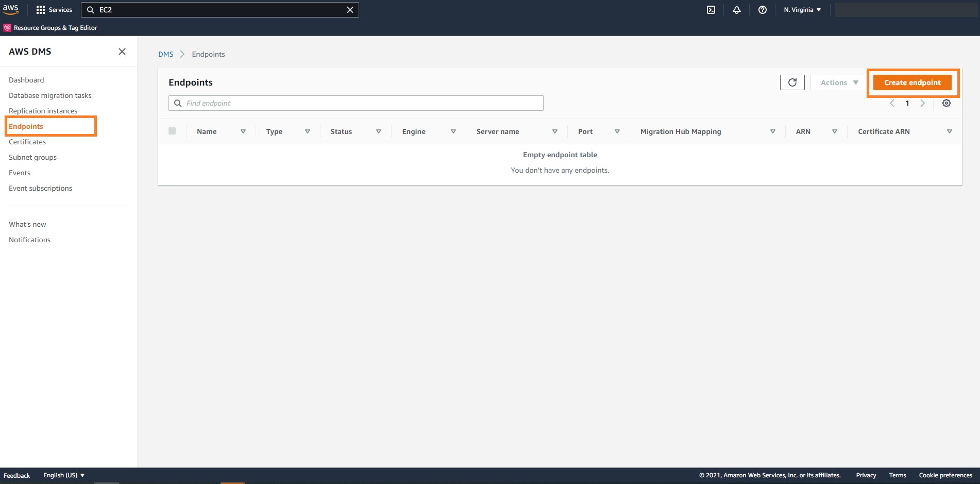Open Replication instances page
This screenshot has width=980, height=484.
[x=43, y=111]
